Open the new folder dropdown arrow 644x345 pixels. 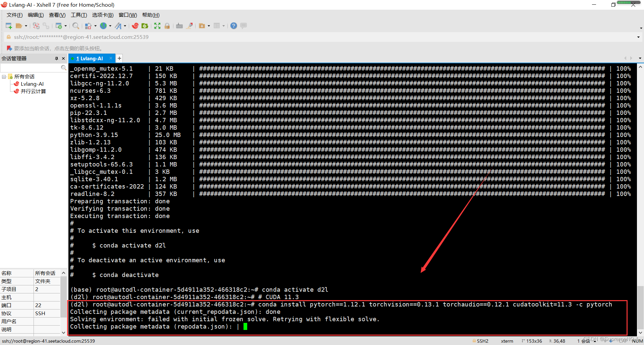click(x=209, y=26)
